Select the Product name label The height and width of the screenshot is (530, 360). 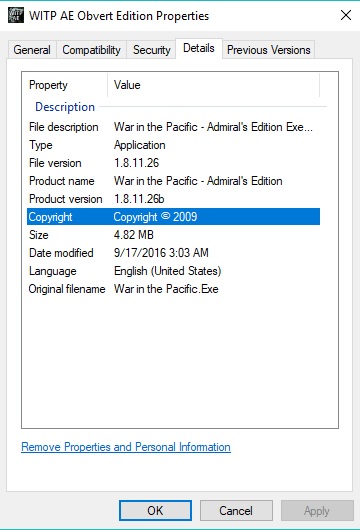pos(62,181)
